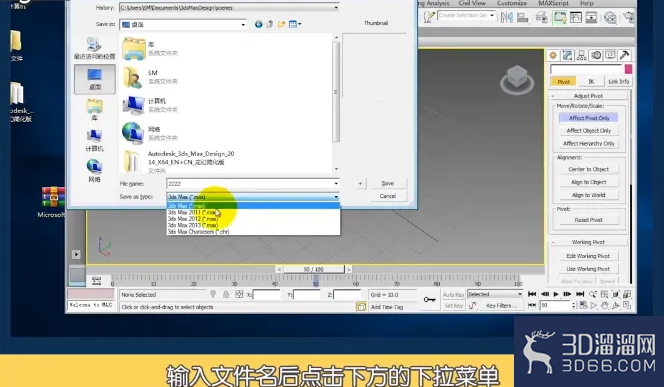Screen dimensions: 664x387
Task: Toggle Affect Object Only
Action: [x=589, y=131]
